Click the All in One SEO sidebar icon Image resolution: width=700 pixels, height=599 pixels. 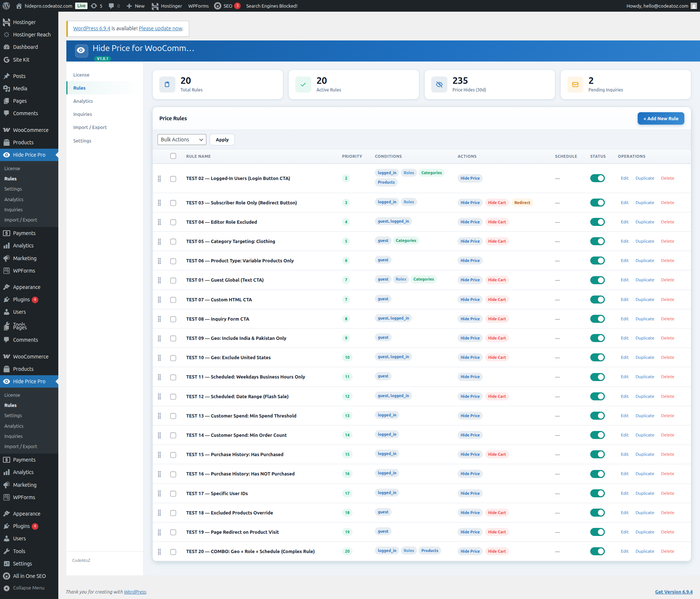point(7,576)
